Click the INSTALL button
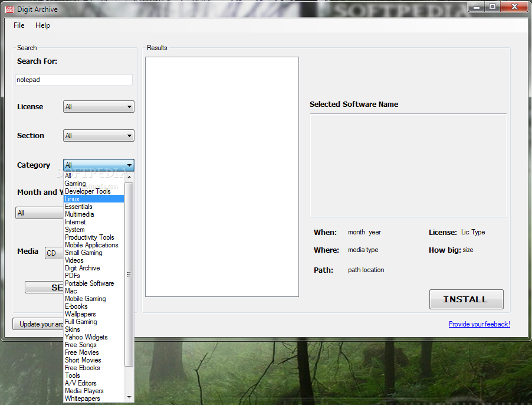Image resolution: width=532 pixels, height=405 pixels. 466,299
